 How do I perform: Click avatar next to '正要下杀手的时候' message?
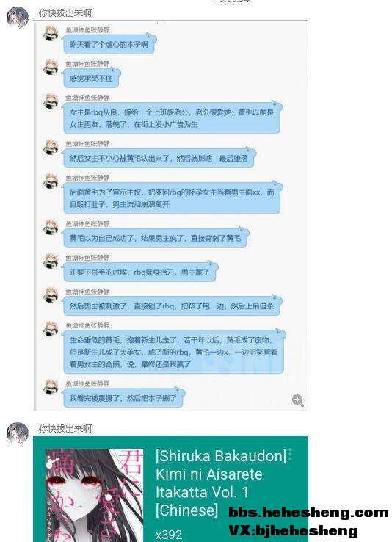51,261
